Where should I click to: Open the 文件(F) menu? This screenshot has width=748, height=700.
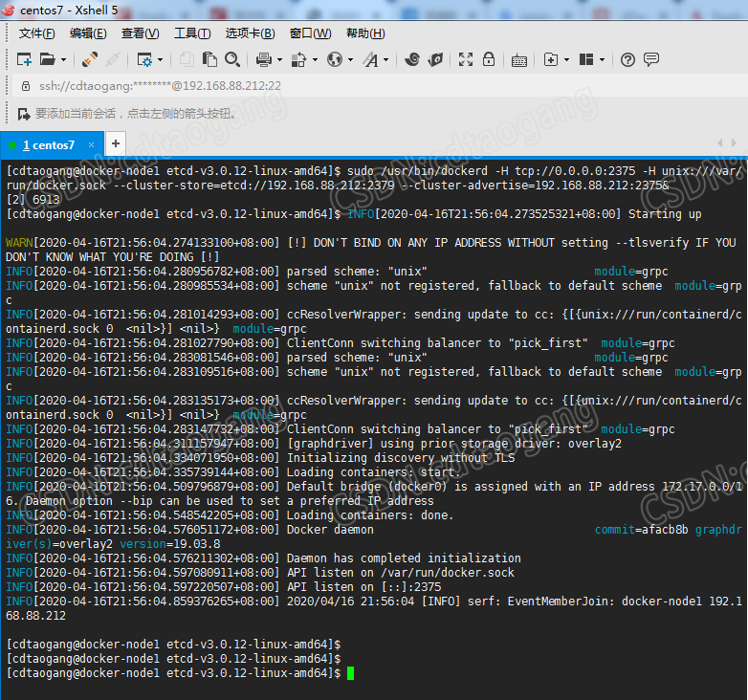(x=37, y=33)
